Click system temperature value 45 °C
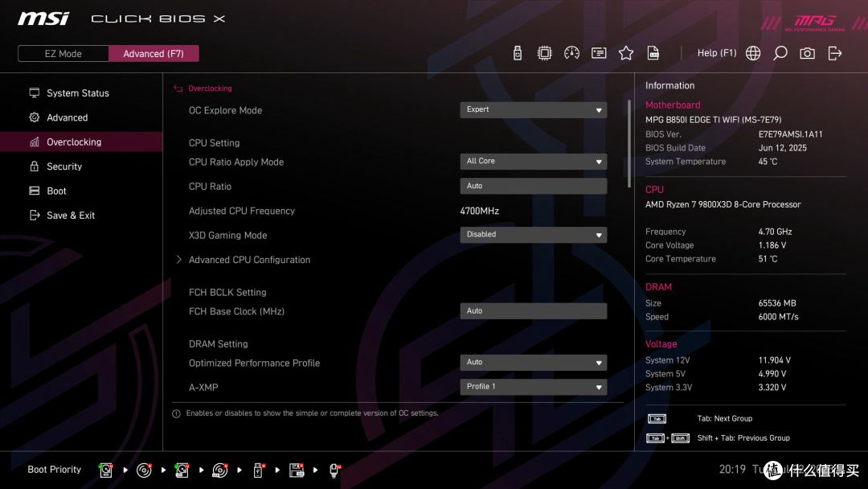868x489 pixels. pyautogui.click(x=768, y=161)
